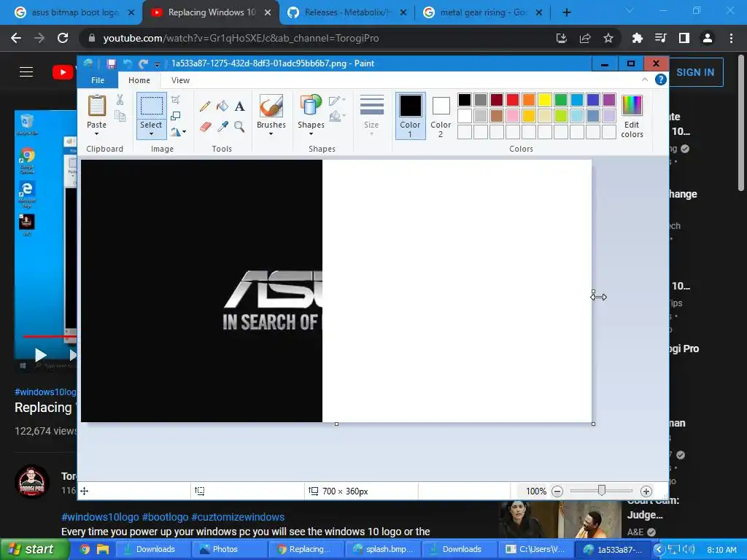Activate the Color picker eyedropper
This screenshot has height=560, width=747.
point(222,127)
